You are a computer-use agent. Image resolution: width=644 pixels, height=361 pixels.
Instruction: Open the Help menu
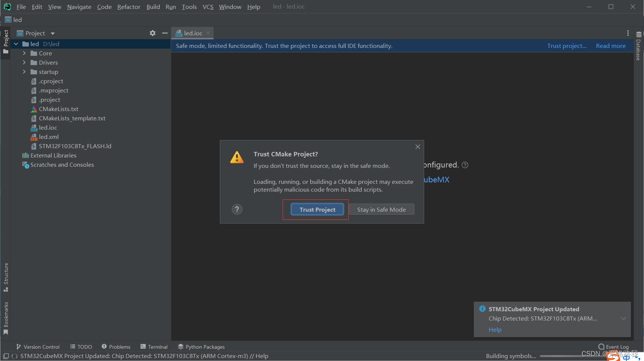[254, 7]
